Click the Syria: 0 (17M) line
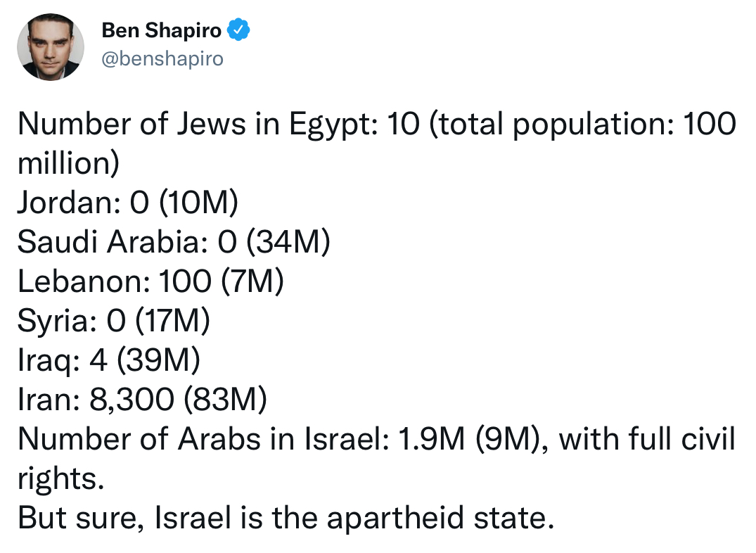The image size is (756, 553). [114, 320]
